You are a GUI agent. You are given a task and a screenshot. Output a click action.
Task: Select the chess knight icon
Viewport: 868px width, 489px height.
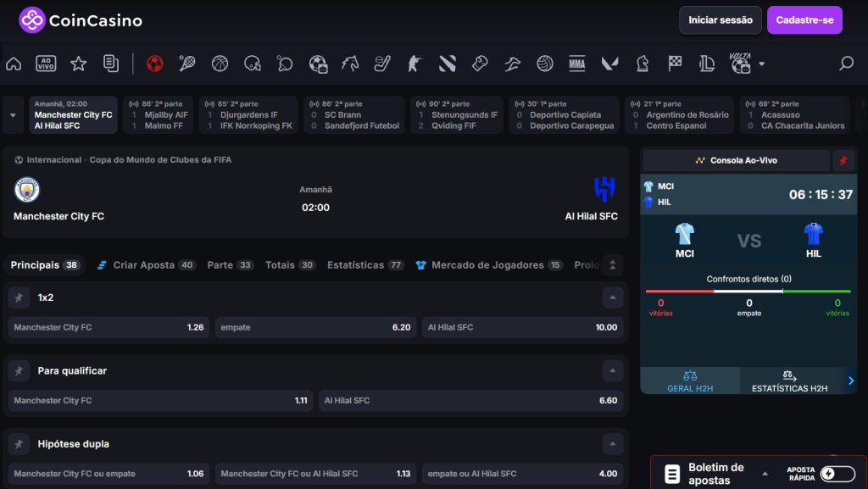point(643,64)
